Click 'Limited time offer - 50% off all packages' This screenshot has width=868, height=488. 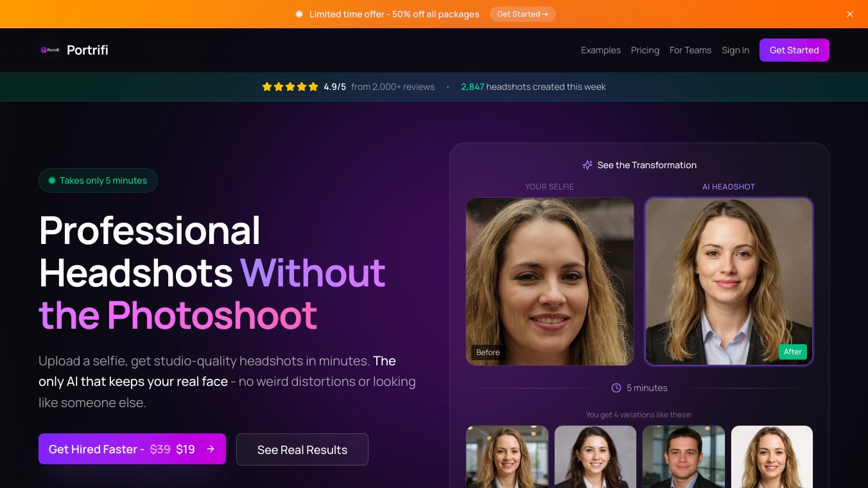click(x=394, y=14)
